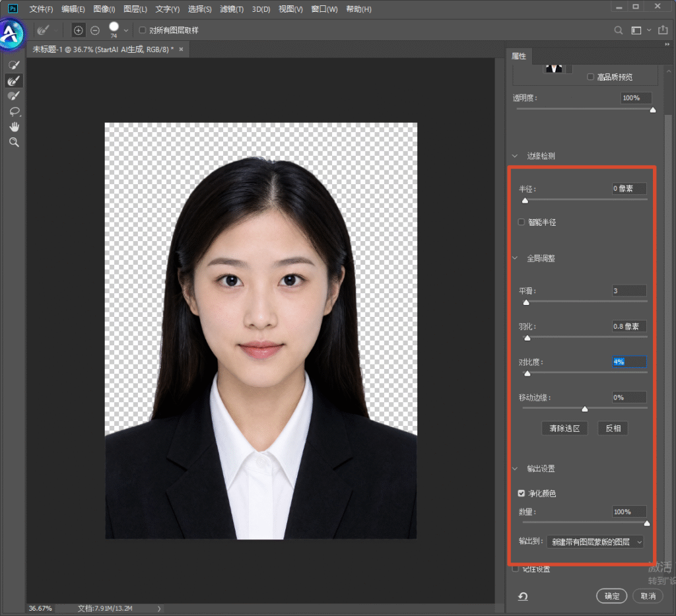Open the brush size picker dropdown arrow

pos(126,30)
